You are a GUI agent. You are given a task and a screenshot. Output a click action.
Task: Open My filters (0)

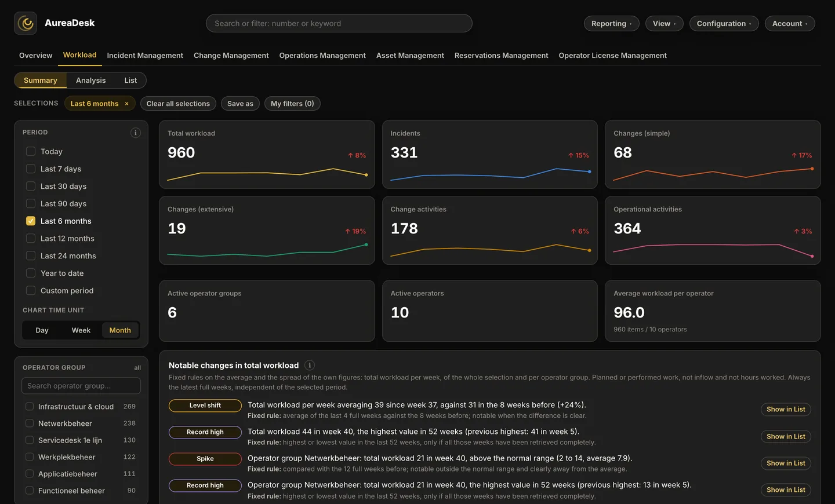[x=292, y=104]
